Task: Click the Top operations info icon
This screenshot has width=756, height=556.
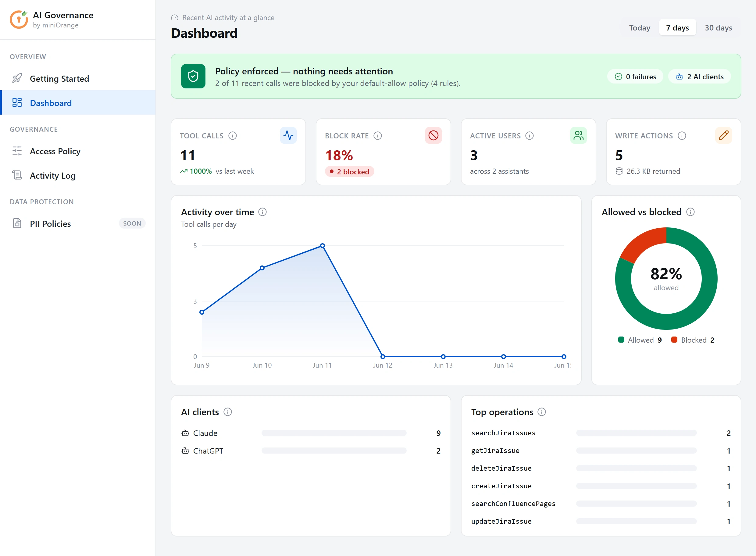Action: point(542,412)
